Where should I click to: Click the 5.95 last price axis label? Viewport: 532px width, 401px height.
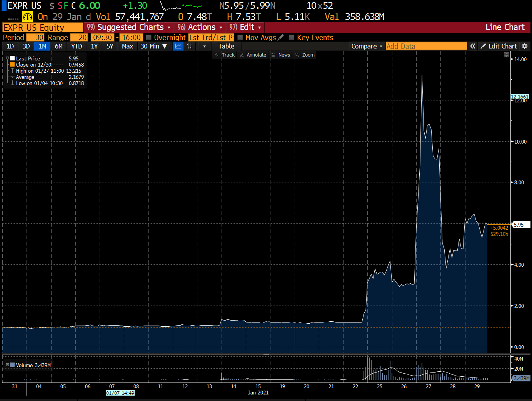point(520,225)
